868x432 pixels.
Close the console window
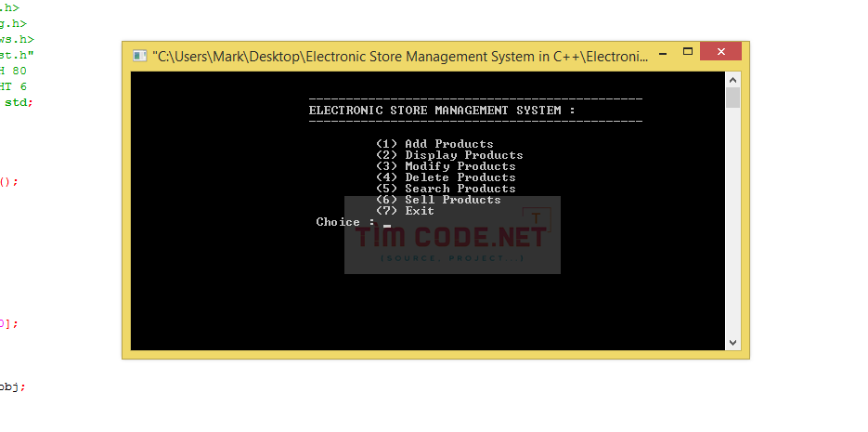(720, 51)
